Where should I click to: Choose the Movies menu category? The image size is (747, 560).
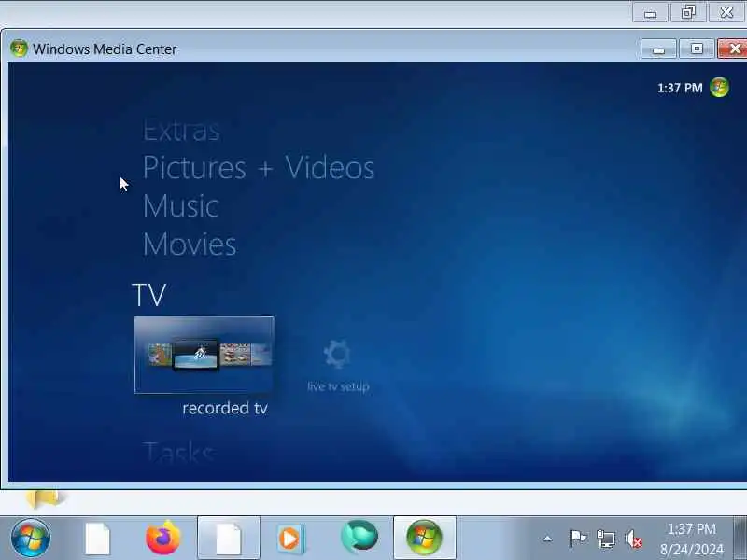pos(190,245)
